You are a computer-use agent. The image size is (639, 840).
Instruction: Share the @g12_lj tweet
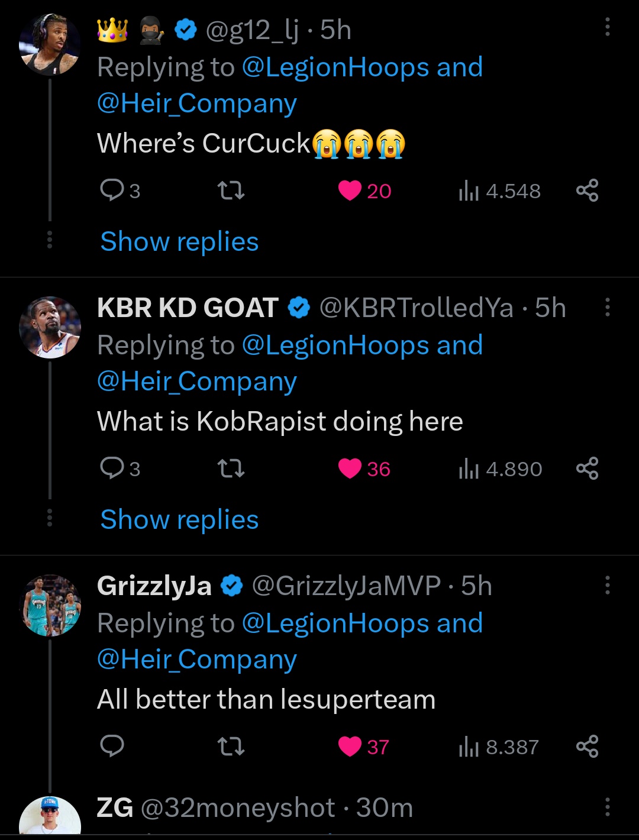(587, 190)
